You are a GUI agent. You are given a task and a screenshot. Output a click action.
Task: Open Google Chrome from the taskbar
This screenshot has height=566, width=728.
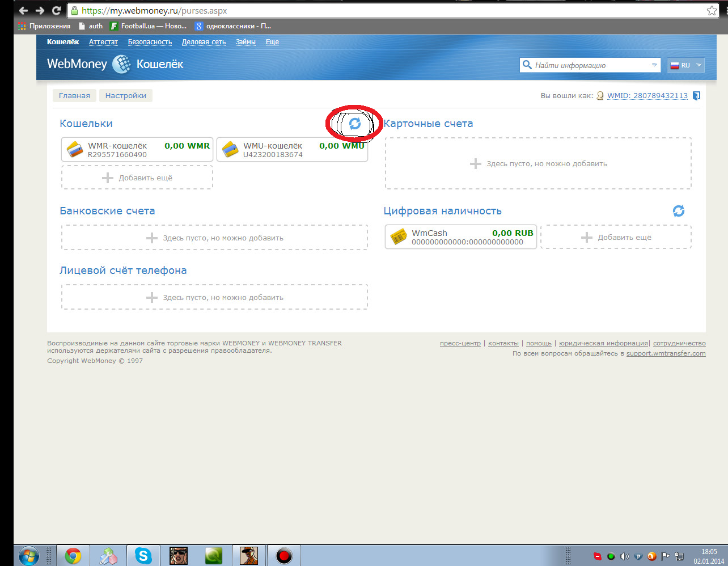pyautogui.click(x=73, y=556)
